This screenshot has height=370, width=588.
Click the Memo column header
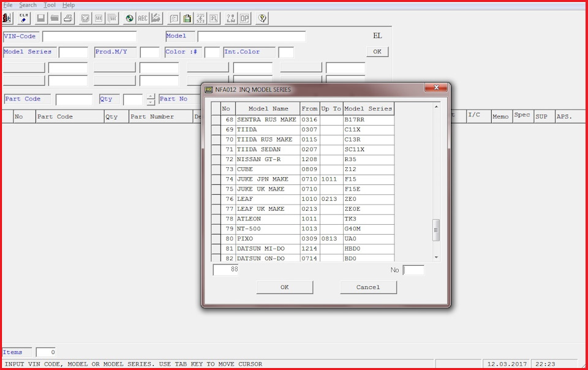click(502, 116)
